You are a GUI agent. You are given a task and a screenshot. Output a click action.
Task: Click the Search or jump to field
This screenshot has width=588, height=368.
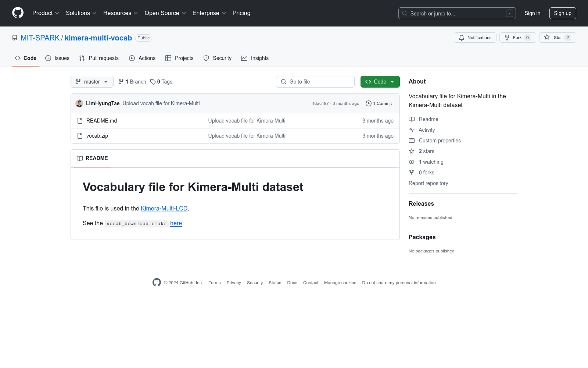pos(457,13)
